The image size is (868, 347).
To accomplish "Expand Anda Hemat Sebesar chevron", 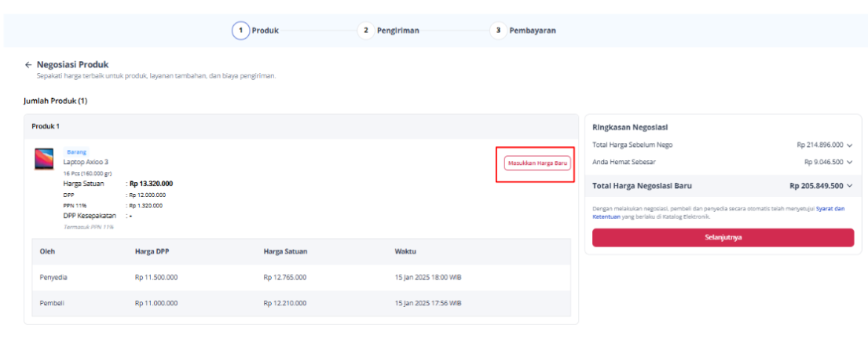I will (x=850, y=163).
